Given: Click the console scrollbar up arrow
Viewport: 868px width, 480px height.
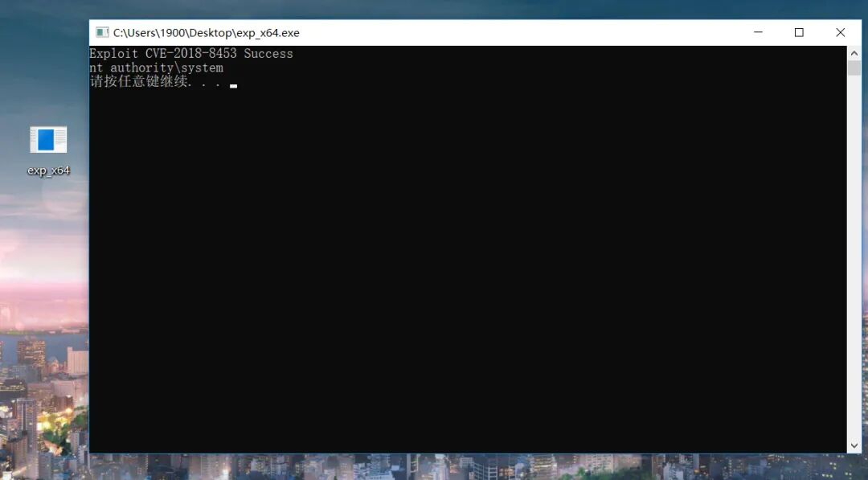Looking at the screenshot, I should pyautogui.click(x=854, y=53).
